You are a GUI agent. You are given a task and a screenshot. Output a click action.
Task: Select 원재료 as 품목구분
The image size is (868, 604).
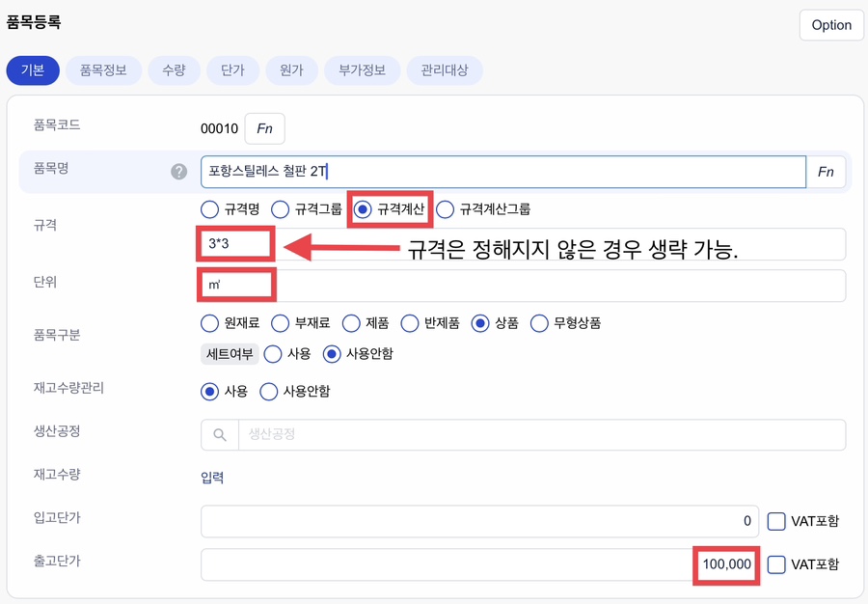point(209,323)
